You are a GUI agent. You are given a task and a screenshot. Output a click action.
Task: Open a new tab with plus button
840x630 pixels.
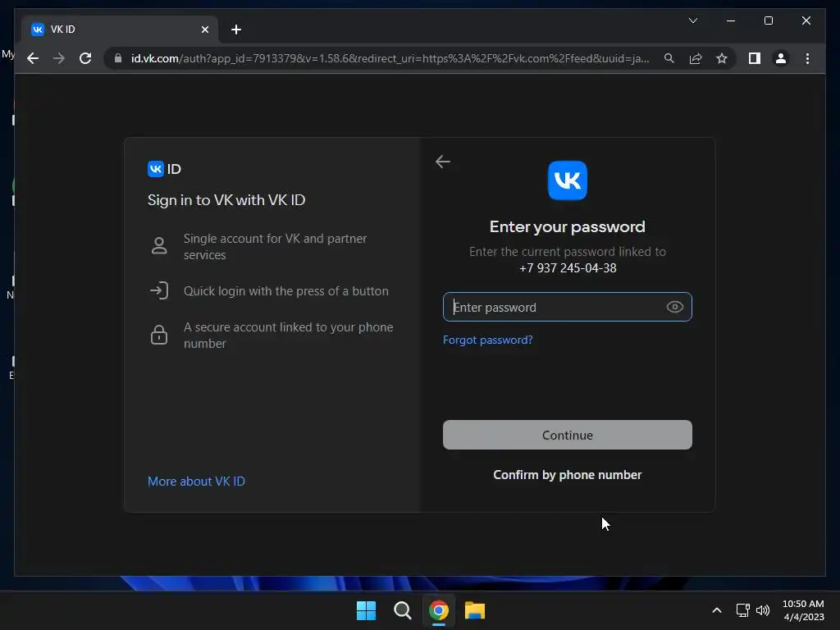click(x=236, y=30)
